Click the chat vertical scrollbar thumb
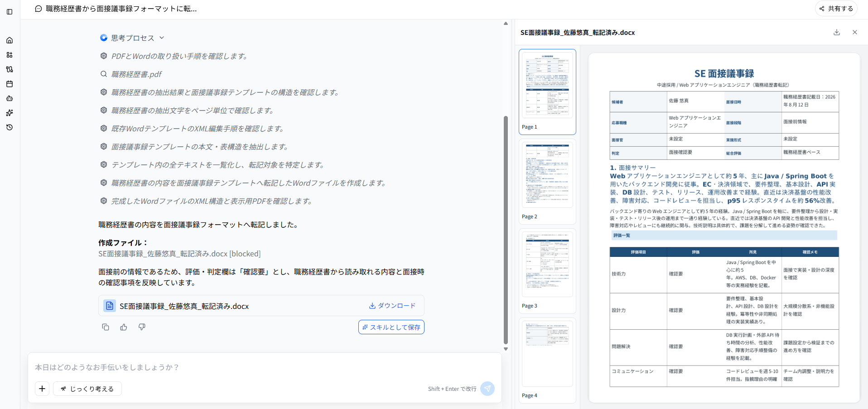 pos(506,230)
